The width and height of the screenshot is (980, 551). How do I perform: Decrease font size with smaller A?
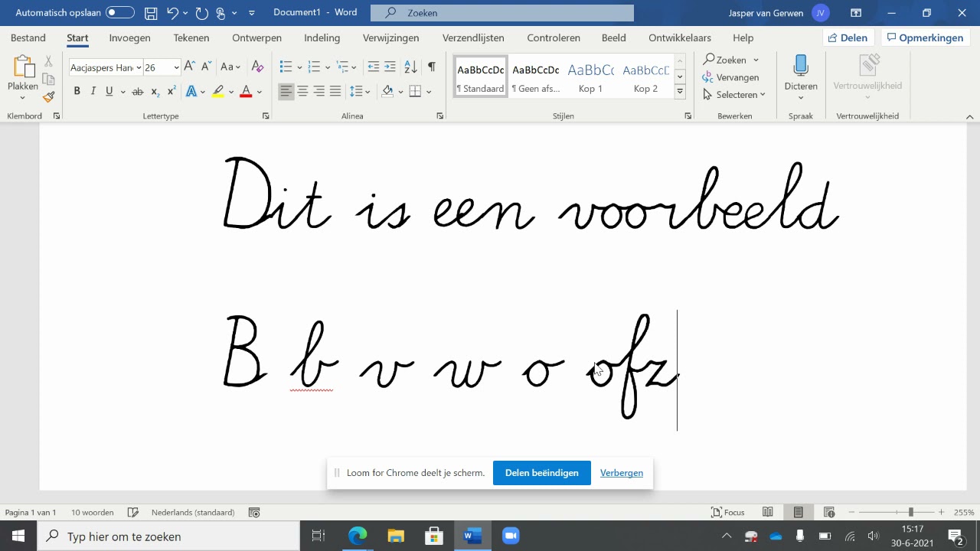point(206,67)
